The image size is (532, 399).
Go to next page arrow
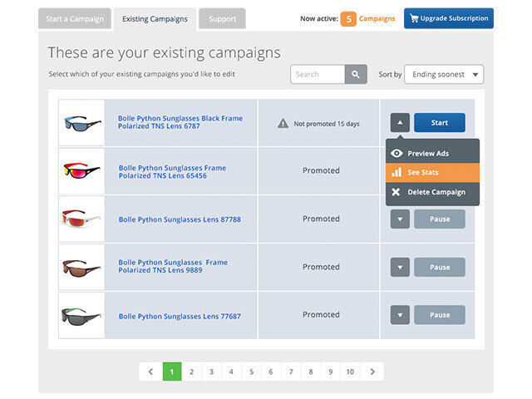372,372
